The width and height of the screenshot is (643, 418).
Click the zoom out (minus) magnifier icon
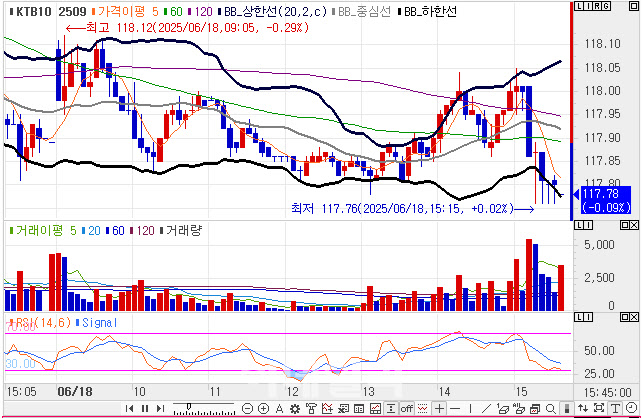249,408
